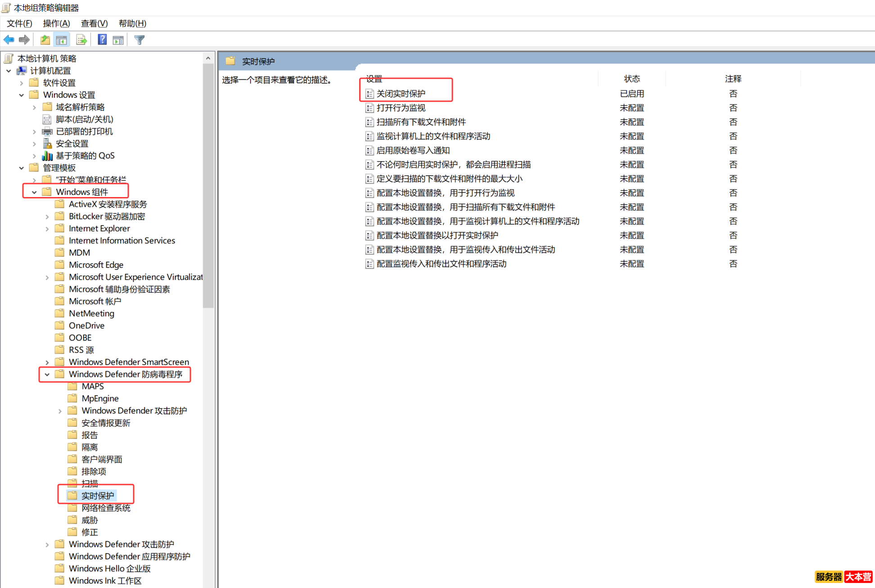Viewport: 875px width, 588px height.
Task: Sort by the 注释 column header
Action: [733, 78]
